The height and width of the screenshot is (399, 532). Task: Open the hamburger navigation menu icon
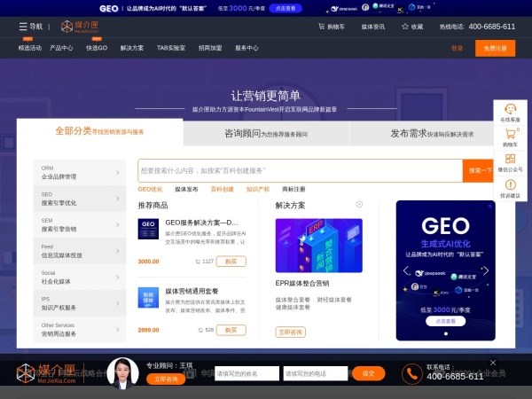click(x=23, y=27)
